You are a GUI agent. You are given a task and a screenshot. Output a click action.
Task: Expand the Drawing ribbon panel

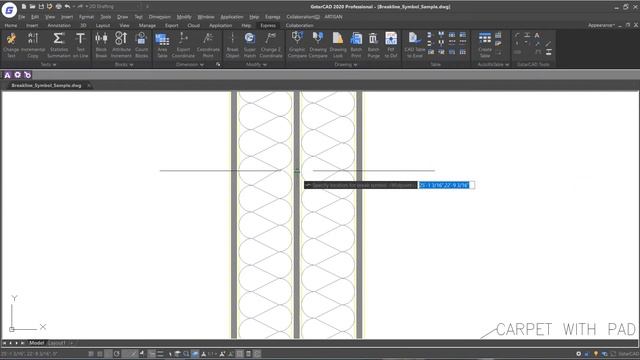click(x=346, y=64)
